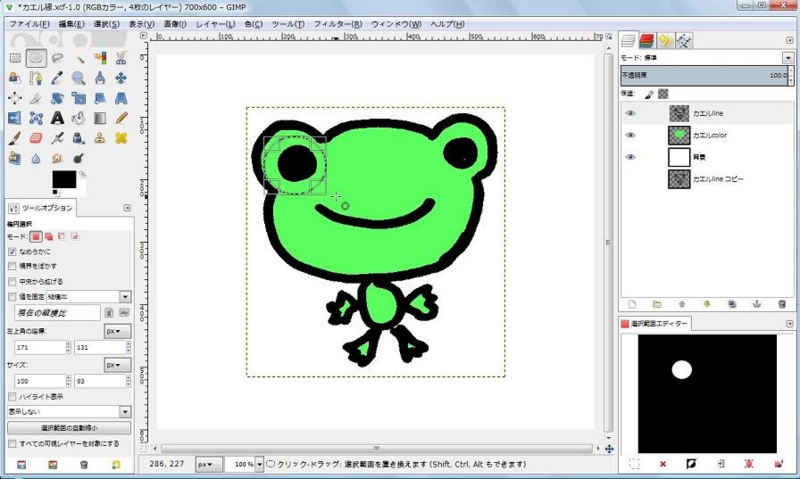
Task: Open the 100% zoom level dropdown
Action: (260, 464)
